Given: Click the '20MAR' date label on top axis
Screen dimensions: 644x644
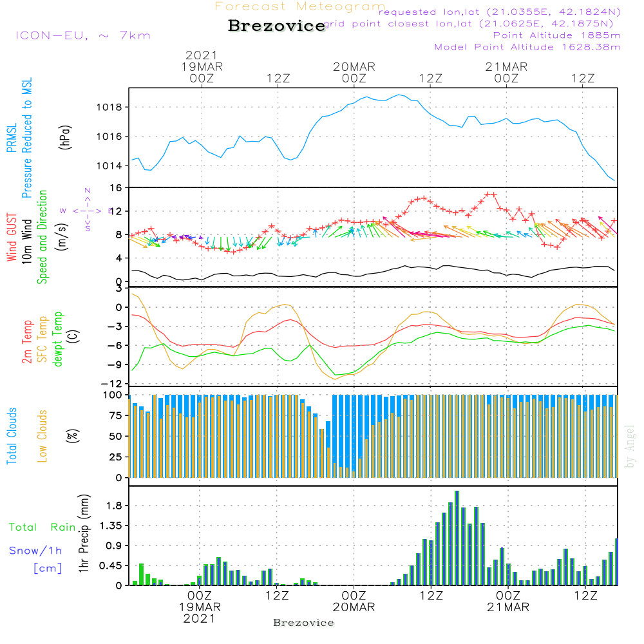Looking at the screenshot, I should pyautogui.click(x=354, y=66).
